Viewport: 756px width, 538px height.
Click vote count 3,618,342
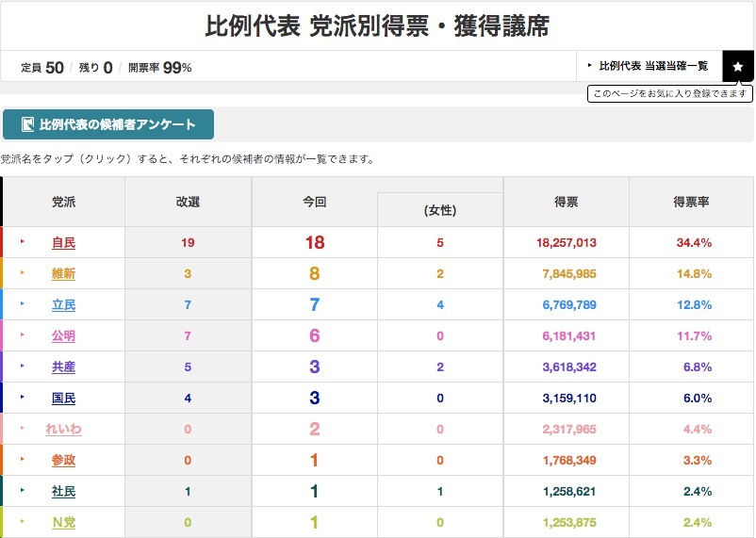tap(569, 367)
